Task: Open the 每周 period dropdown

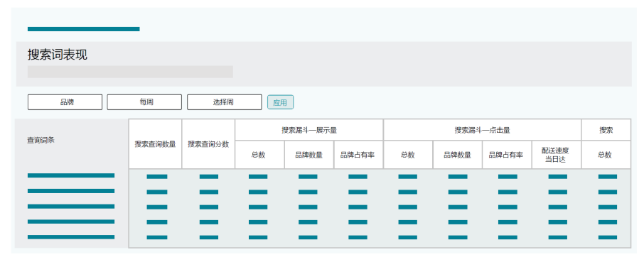Action: click(x=144, y=102)
